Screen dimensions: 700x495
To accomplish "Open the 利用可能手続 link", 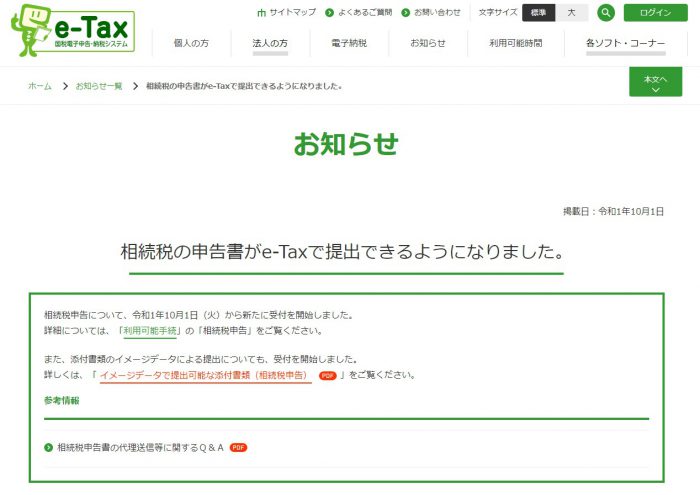I will [150, 331].
